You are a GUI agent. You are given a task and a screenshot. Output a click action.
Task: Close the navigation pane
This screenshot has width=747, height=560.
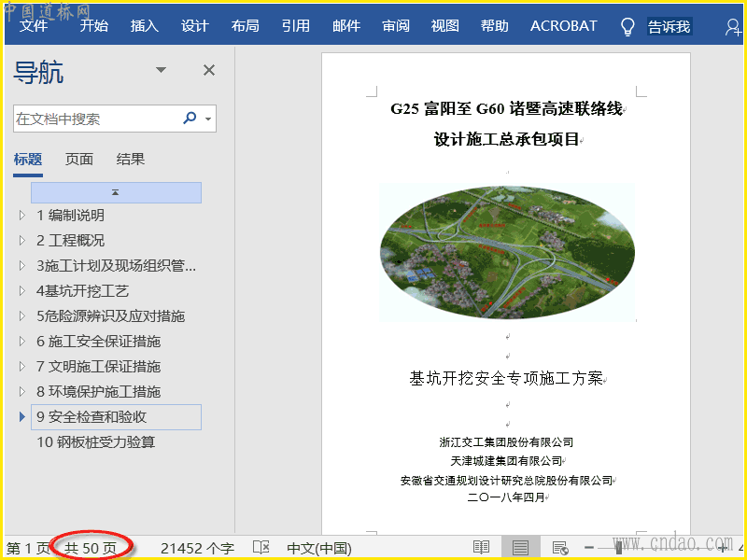coord(209,70)
